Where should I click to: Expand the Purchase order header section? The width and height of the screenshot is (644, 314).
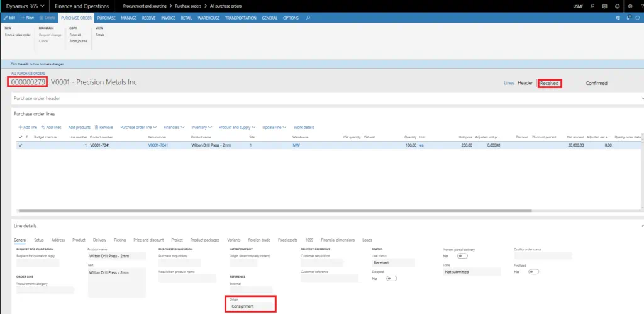[327, 99]
